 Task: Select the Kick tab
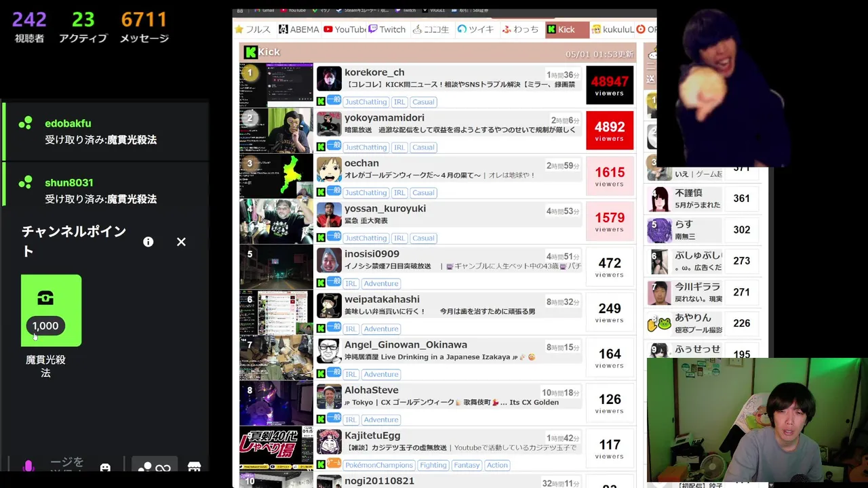567,29
